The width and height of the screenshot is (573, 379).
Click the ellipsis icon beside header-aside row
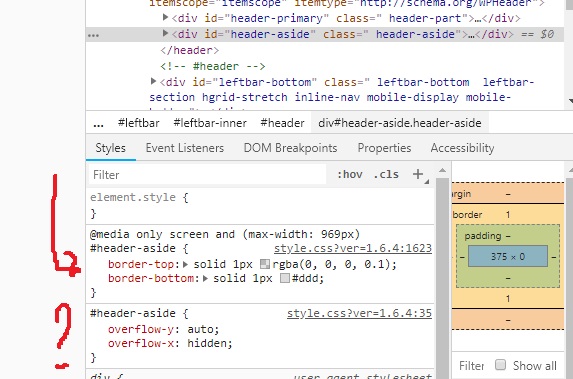[x=93, y=35]
